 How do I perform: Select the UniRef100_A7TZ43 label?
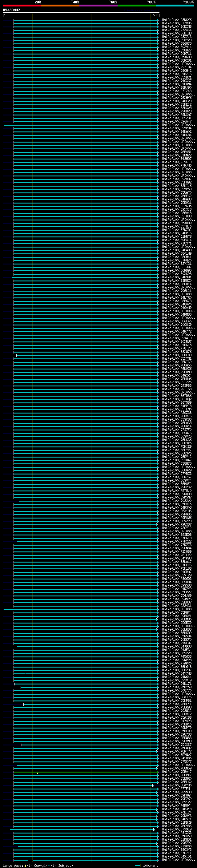point(177,91)
